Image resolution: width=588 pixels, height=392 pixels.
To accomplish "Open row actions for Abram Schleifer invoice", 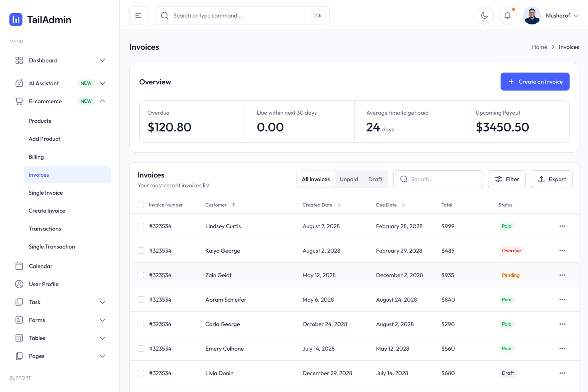I will pyautogui.click(x=562, y=300).
